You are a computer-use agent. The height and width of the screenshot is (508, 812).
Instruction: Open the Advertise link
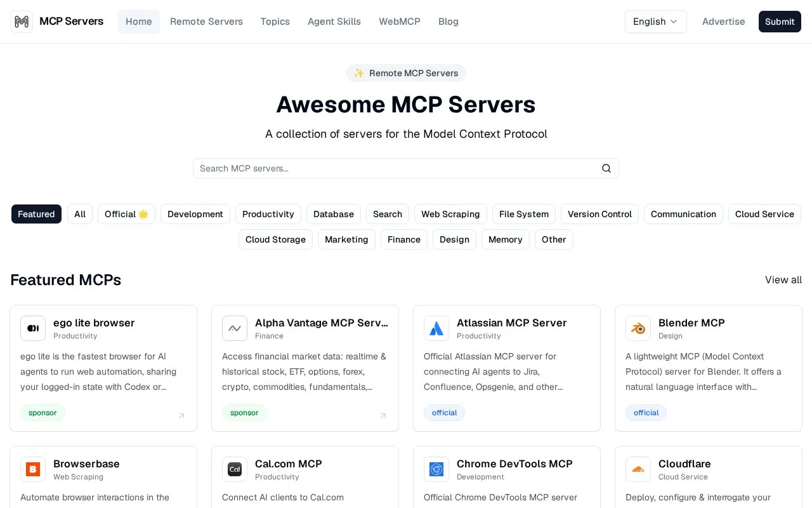point(724,22)
